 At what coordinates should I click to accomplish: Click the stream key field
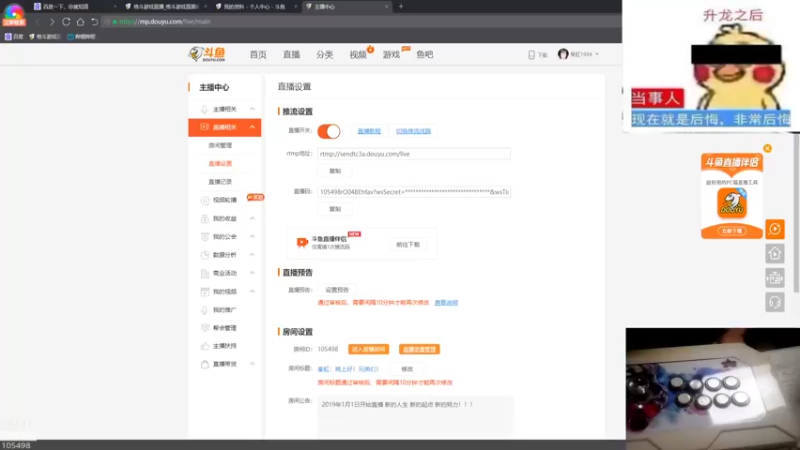(x=414, y=192)
